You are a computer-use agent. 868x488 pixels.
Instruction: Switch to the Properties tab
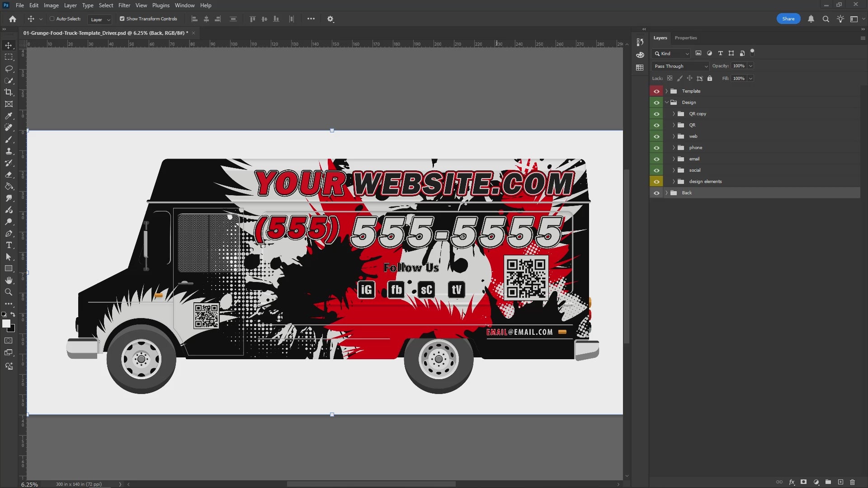pos(685,38)
